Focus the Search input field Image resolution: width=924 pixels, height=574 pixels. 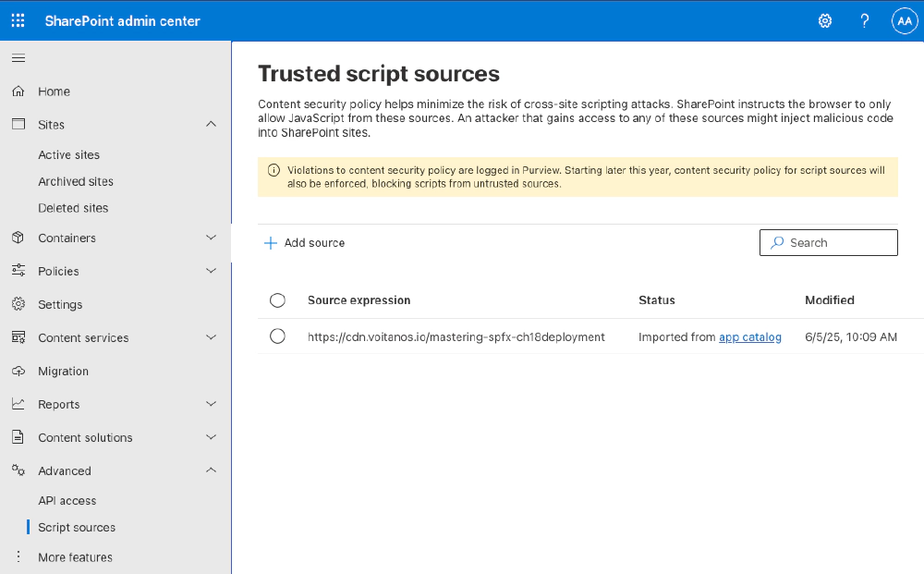(x=829, y=243)
